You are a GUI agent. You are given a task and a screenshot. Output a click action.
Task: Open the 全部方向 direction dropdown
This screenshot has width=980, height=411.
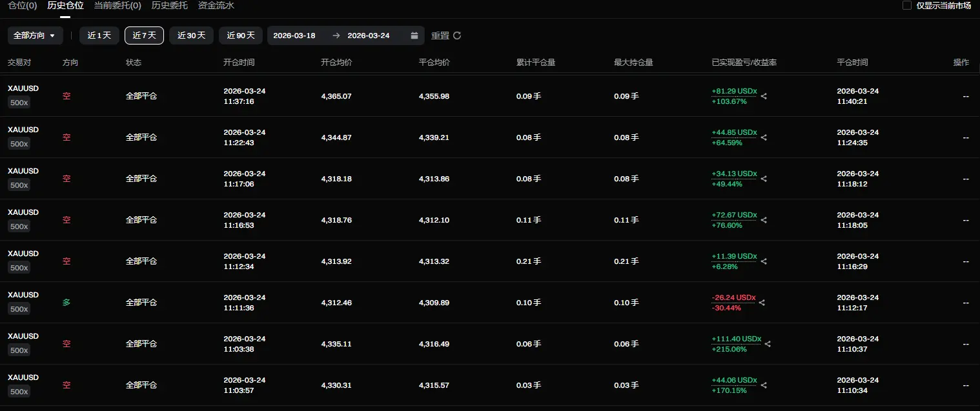click(36, 35)
